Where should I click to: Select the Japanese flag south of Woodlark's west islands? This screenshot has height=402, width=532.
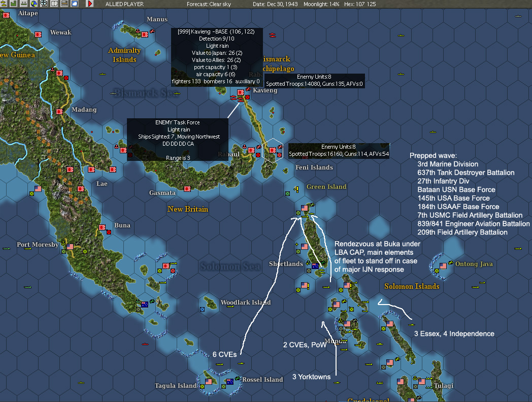click(166, 266)
